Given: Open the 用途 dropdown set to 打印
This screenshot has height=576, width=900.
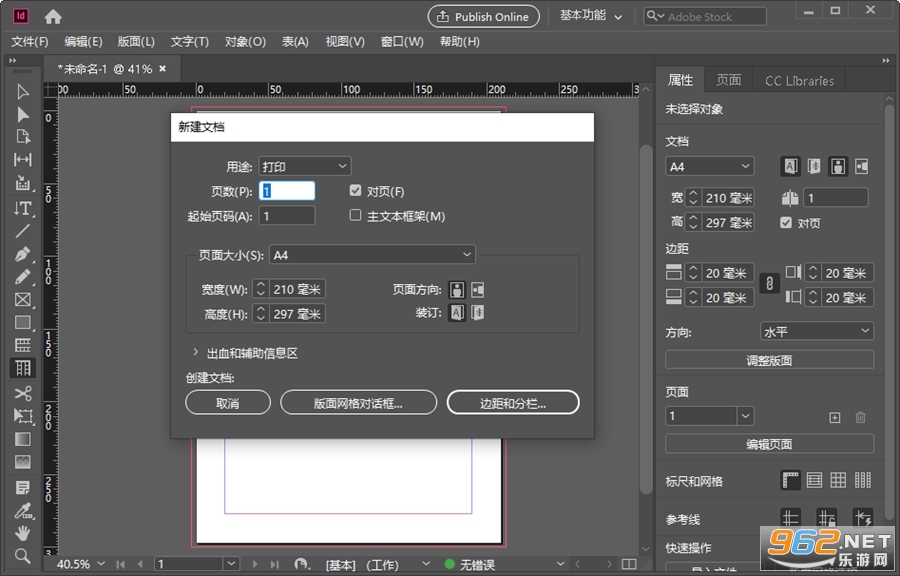Looking at the screenshot, I should [x=305, y=166].
